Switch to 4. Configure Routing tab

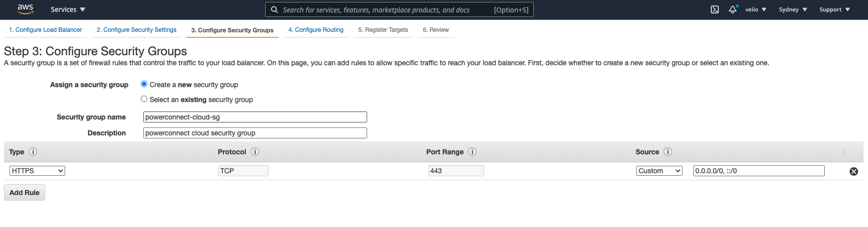click(x=316, y=30)
